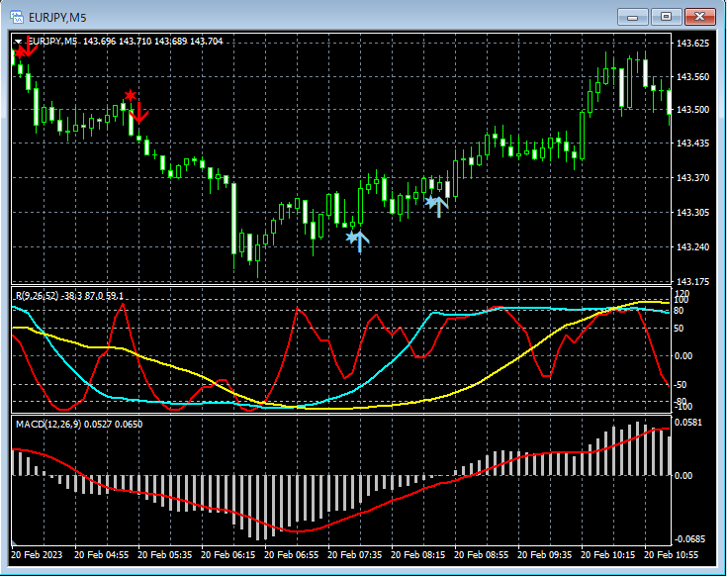
Task: Maximize the EURJPY,M5 chart window
Action: point(666,17)
